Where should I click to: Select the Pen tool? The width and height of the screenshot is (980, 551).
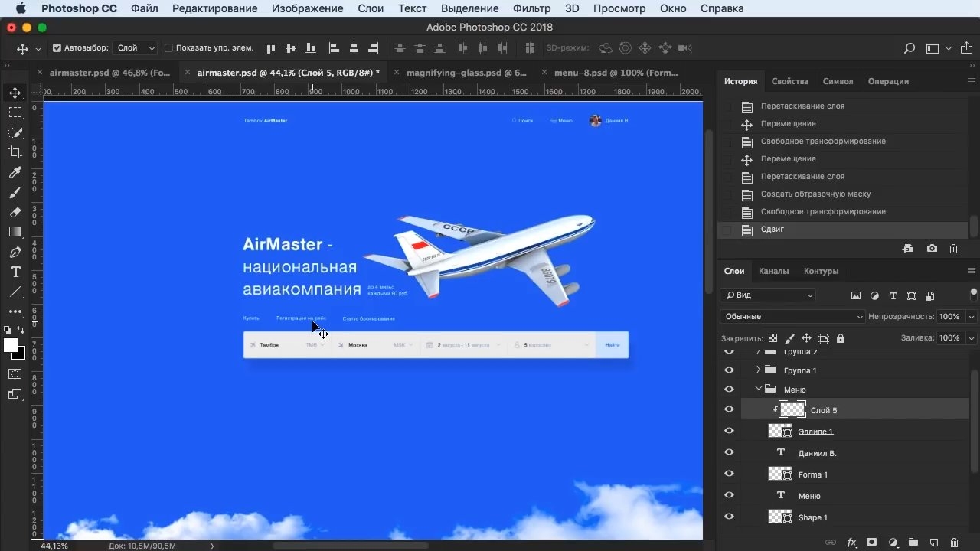[x=15, y=252]
